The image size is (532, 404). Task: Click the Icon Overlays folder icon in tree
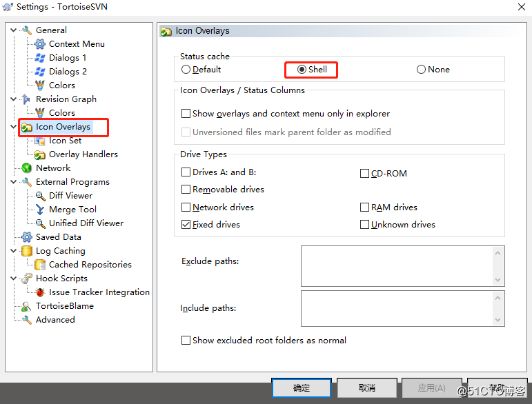coord(27,127)
